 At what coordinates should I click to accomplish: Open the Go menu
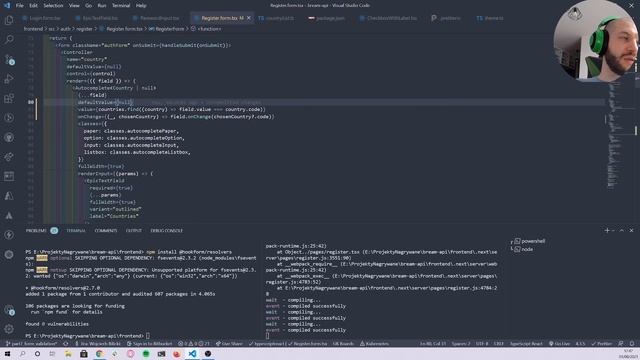(89, 6)
